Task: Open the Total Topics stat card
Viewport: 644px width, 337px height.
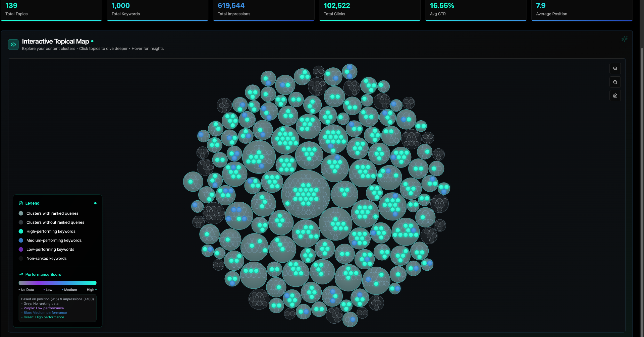Action: [51, 10]
